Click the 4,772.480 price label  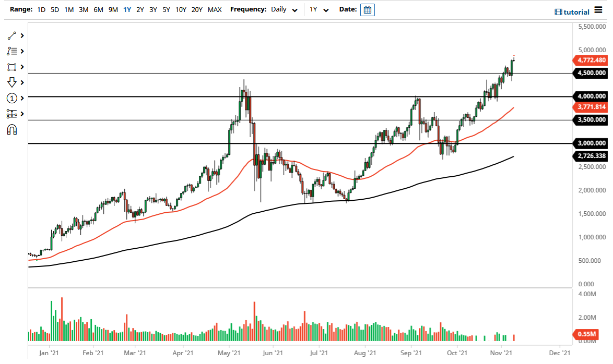point(591,60)
